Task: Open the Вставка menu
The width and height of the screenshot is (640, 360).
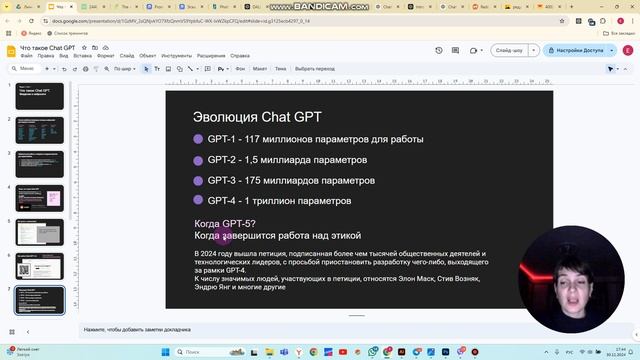Action: (x=82, y=56)
